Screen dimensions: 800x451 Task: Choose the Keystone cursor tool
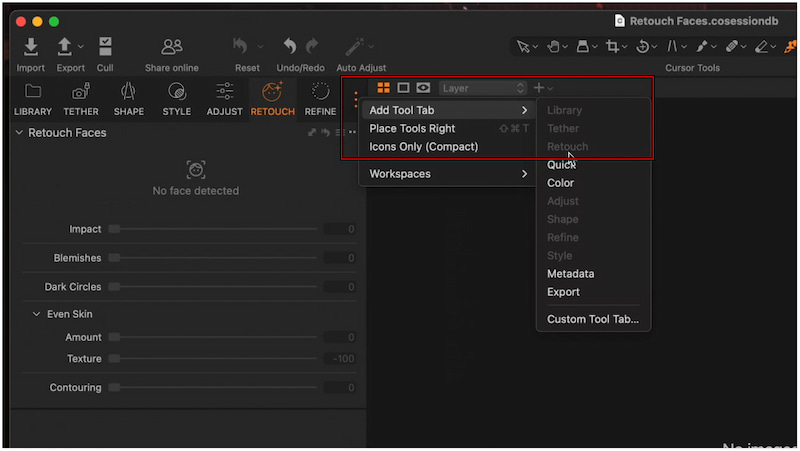point(672,46)
